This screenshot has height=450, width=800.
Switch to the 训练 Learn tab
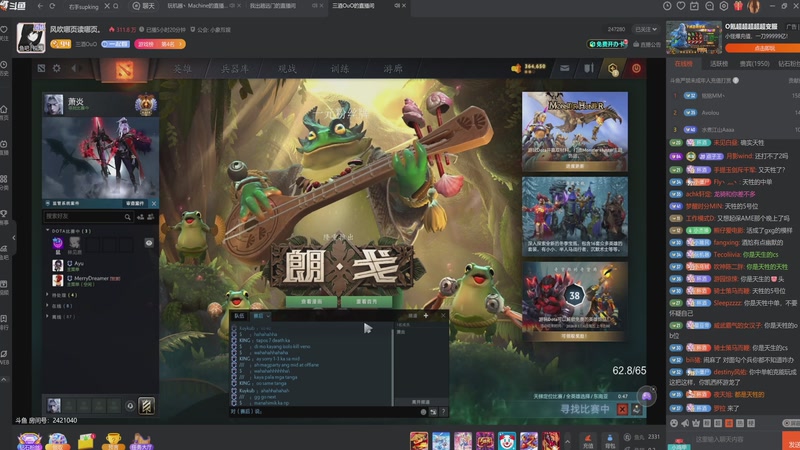[340, 69]
